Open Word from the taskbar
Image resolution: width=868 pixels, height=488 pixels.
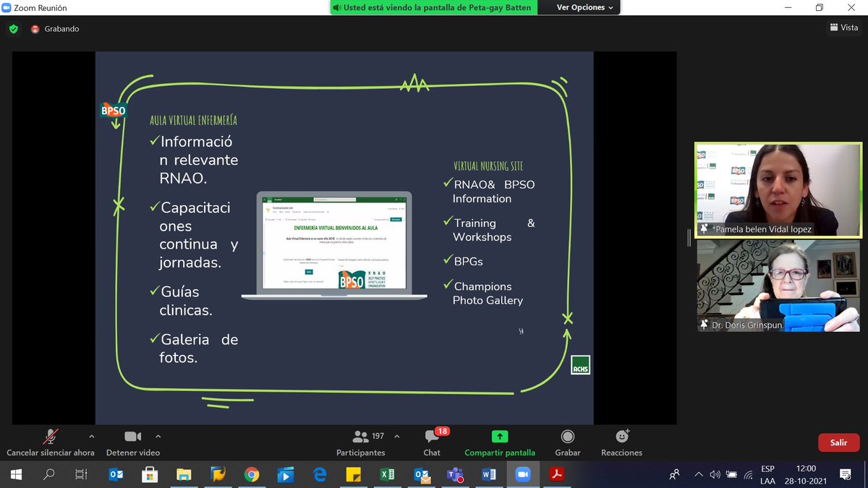click(x=489, y=474)
